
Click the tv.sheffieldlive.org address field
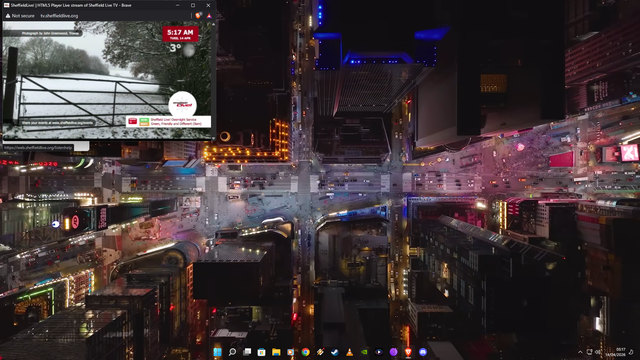click(59, 16)
